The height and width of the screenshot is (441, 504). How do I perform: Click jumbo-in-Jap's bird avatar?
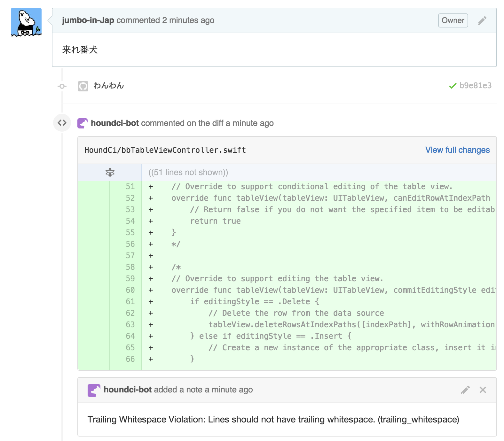coord(26,22)
